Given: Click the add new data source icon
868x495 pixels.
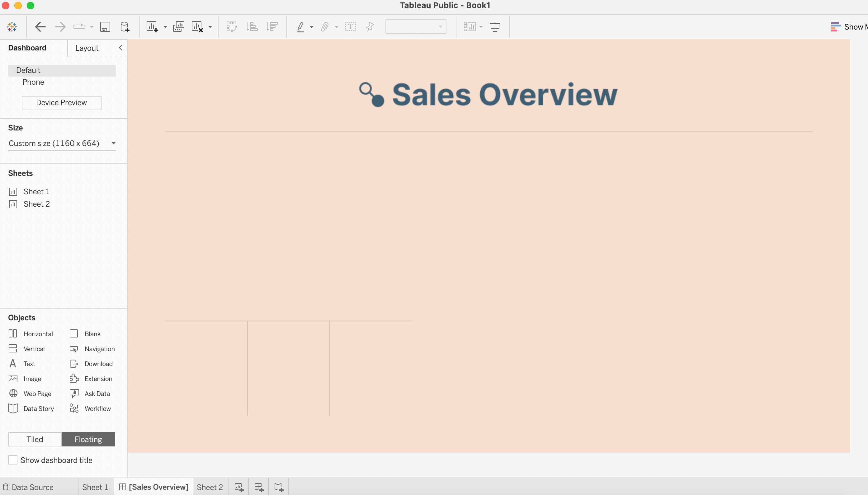Looking at the screenshot, I should (125, 26).
